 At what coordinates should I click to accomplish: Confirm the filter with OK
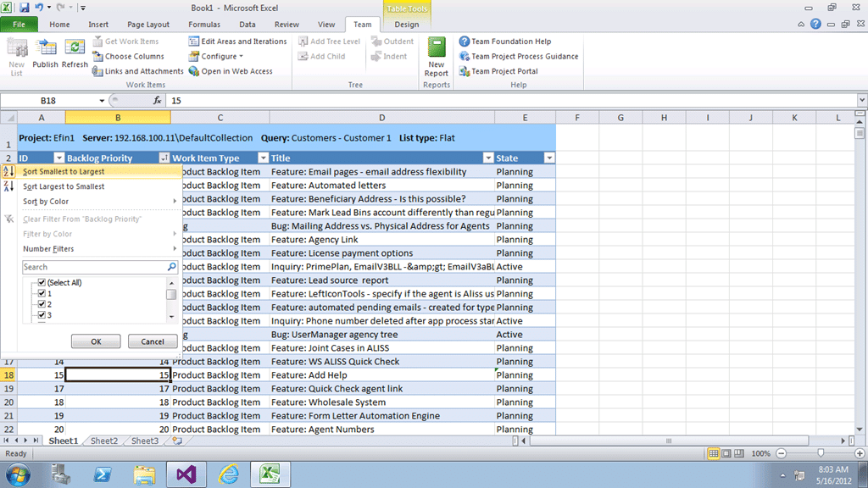(x=96, y=342)
